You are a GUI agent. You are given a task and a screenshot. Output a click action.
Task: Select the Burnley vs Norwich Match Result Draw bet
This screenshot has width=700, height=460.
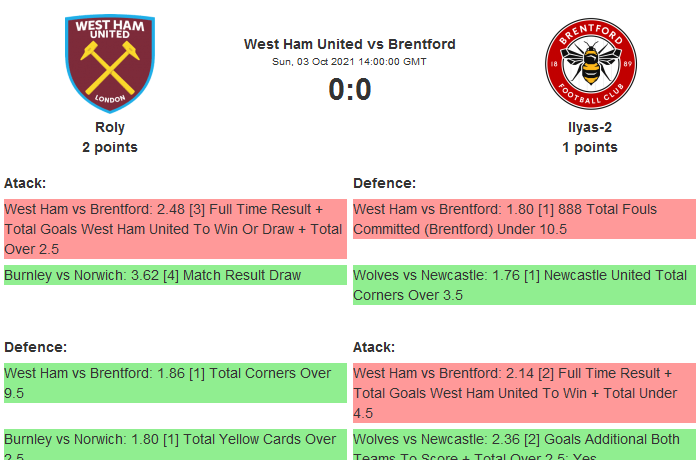(x=175, y=275)
